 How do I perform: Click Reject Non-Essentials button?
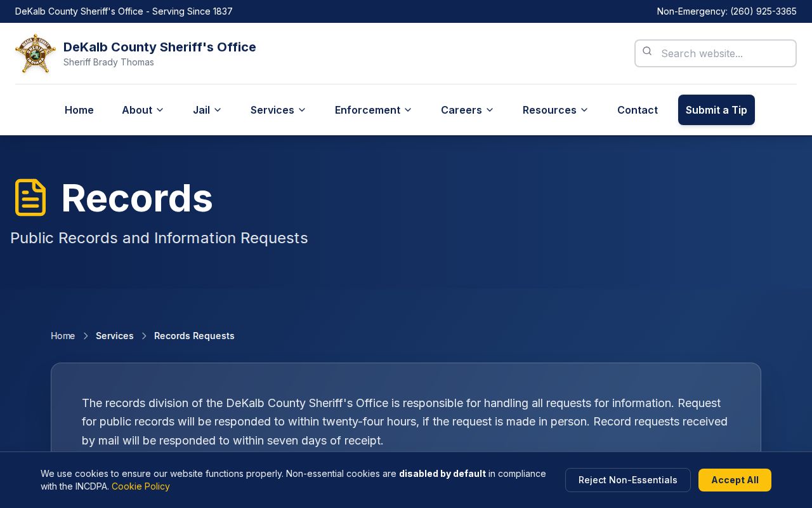click(628, 480)
